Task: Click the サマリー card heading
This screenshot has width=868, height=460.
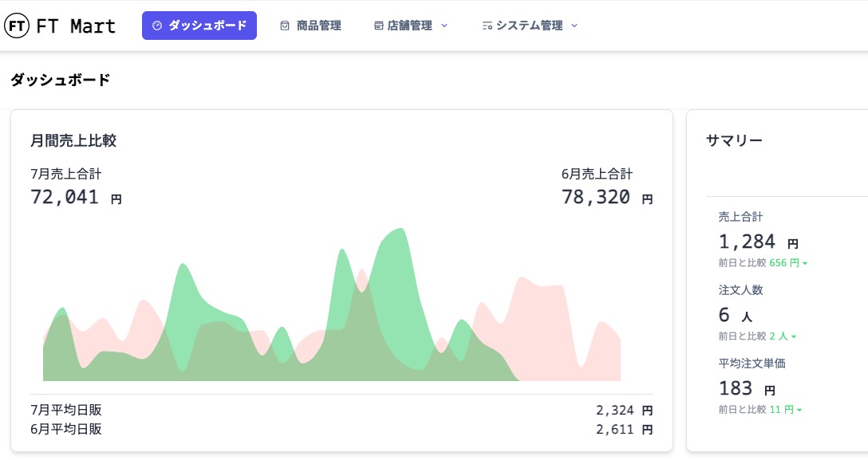Action: (734, 140)
